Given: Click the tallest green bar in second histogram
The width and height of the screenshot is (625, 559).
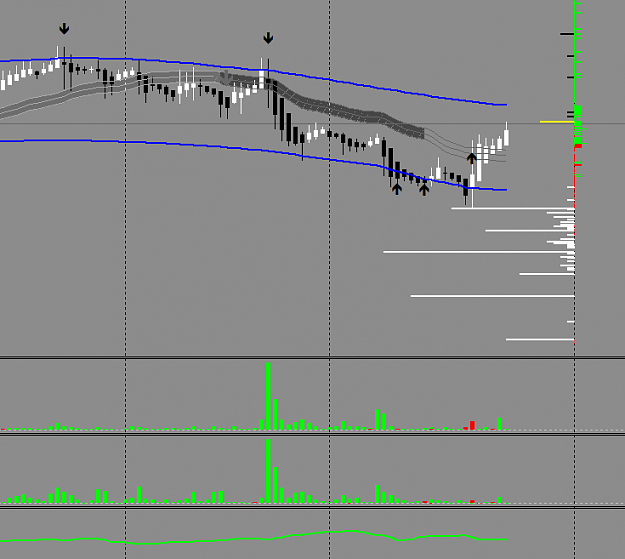Looking at the screenshot, I should pos(268,471).
